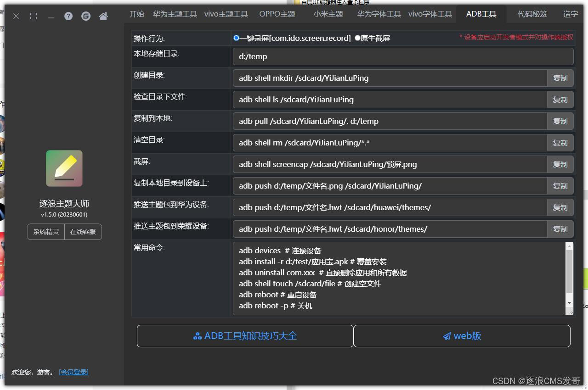Select the ADB工具 tab
The width and height of the screenshot is (588, 390).
pyautogui.click(x=481, y=14)
